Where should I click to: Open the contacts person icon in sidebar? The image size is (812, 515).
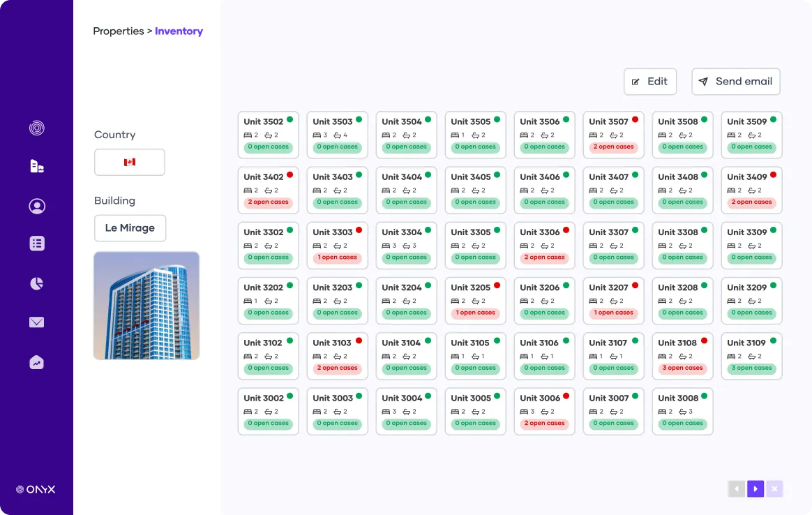[x=36, y=206]
